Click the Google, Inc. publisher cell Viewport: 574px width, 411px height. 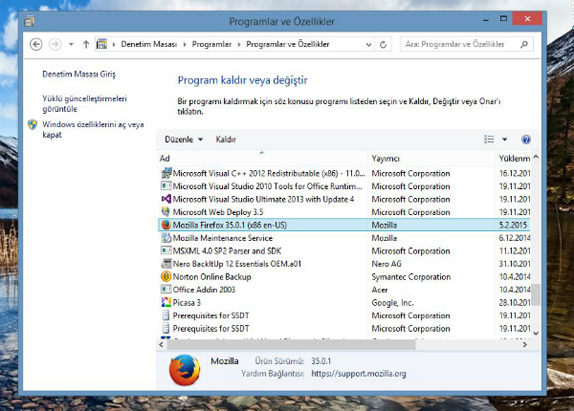click(392, 303)
